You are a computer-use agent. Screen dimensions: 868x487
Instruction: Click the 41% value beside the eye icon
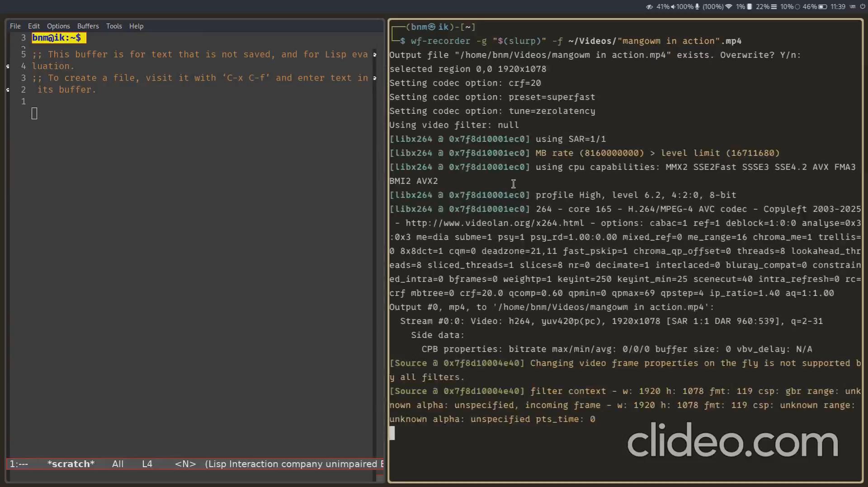click(663, 7)
